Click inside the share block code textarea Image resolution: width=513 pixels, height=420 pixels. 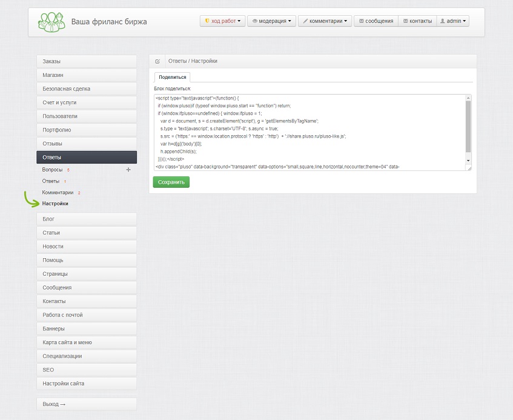point(309,132)
